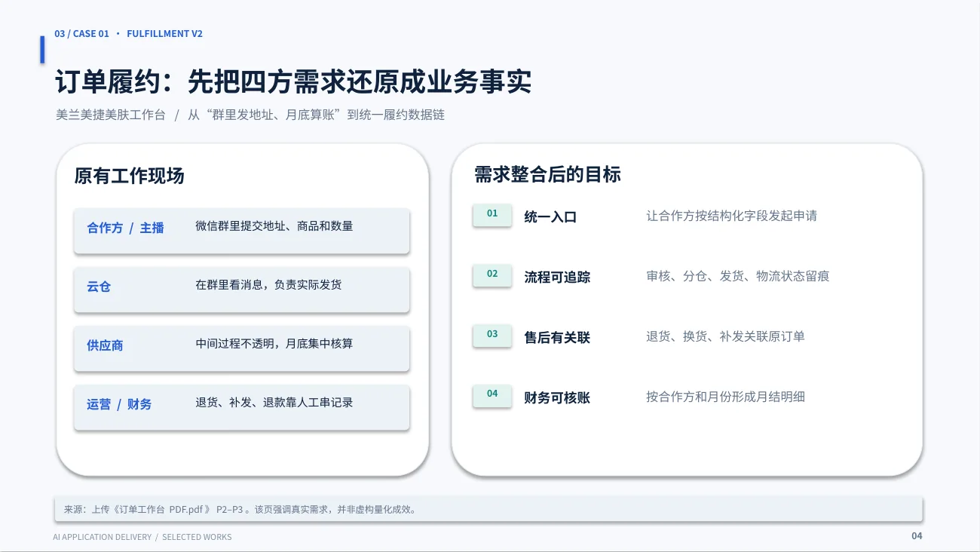
Task: Select the footer text 'AI APPLICATION DELIVERY / SELECTED WORKS'
Action: 142,537
